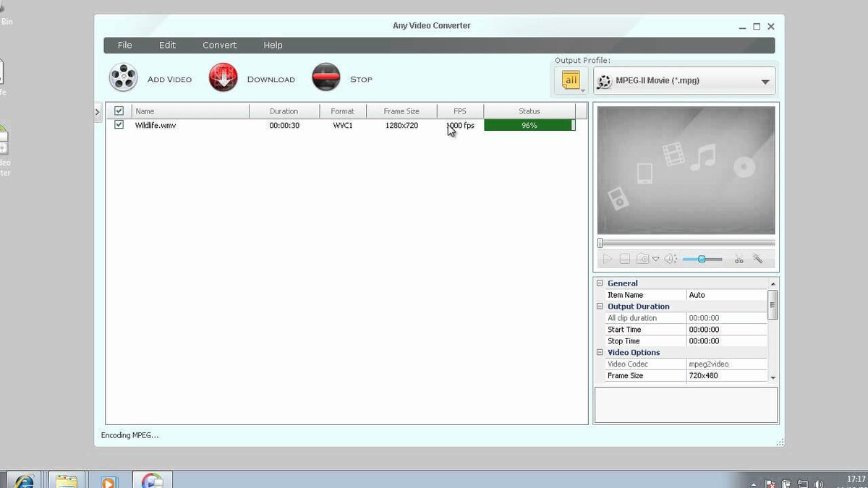Click the red Download icon

223,77
